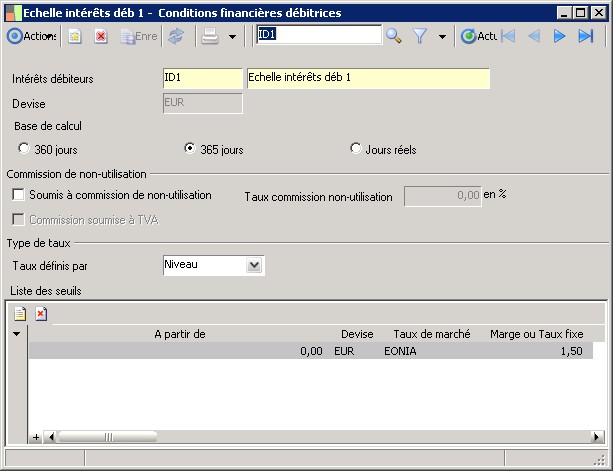The height and width of the screenshot is (471, 613).
Task: Select the 360 jours radio button
Action: click(x=23, y=149)
